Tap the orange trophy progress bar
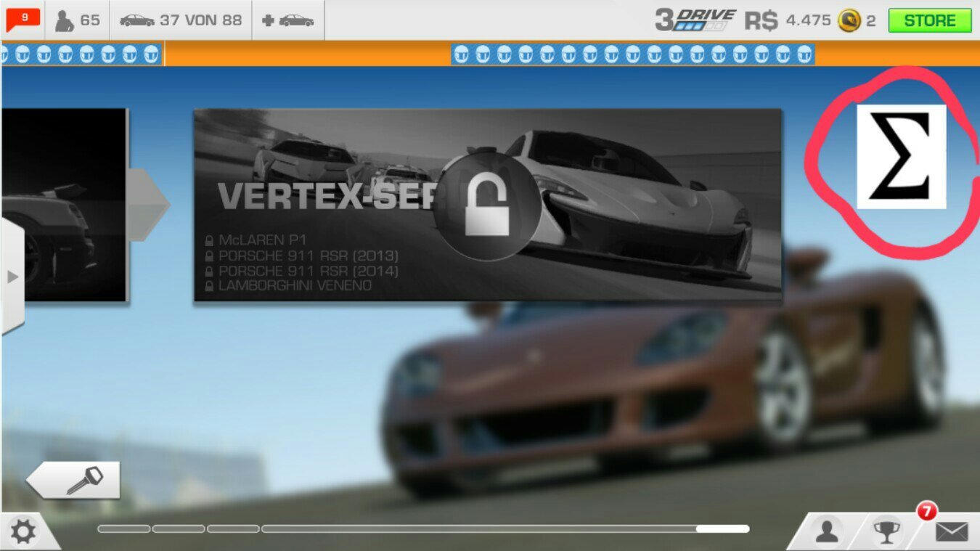 point(490,54)
